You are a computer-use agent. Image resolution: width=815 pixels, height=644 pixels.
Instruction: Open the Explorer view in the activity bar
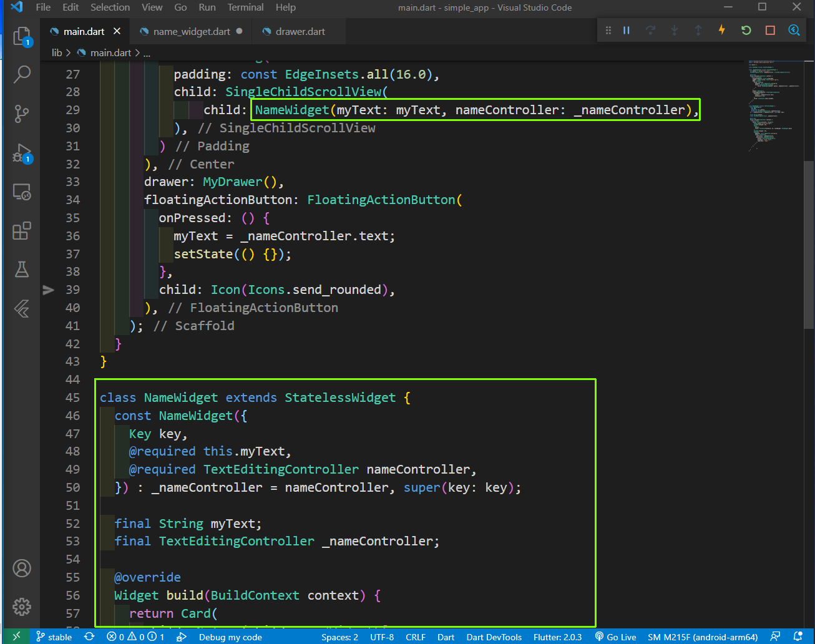tap(22, 37)
